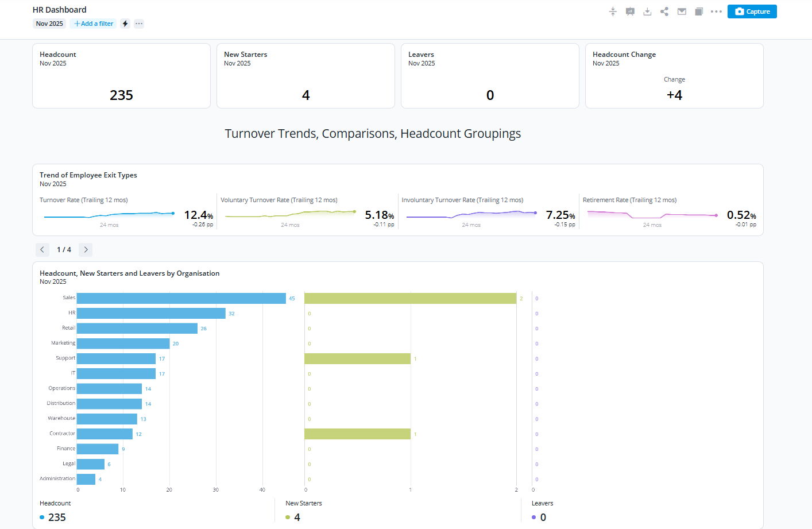Open the filter bar ellipsis menu
Screen dimensions: 812x529
click(139, 23)
